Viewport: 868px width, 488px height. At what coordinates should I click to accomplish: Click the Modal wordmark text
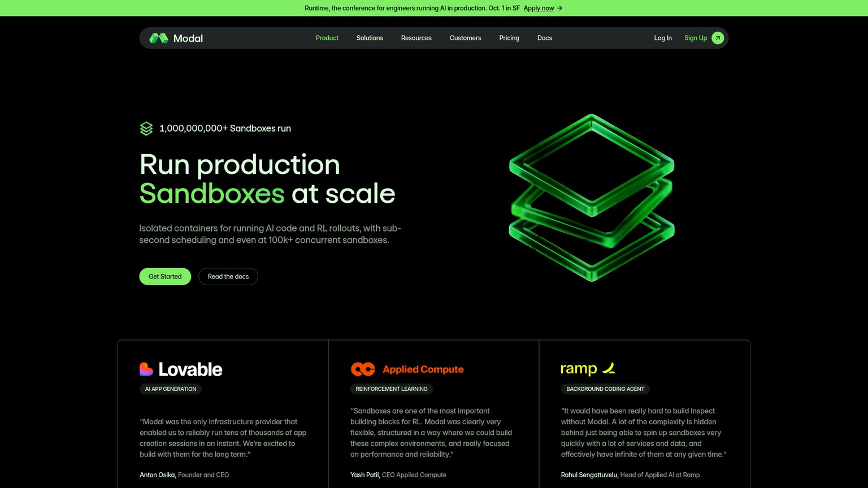(x=188, y=38)
